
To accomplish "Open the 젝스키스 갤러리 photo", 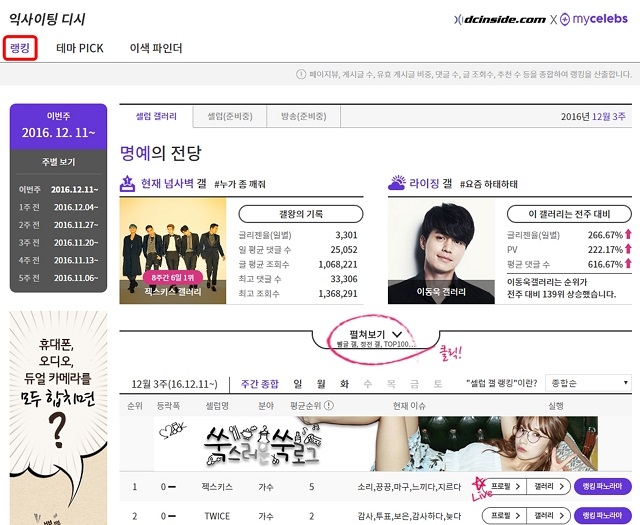I will pos(173,251).
